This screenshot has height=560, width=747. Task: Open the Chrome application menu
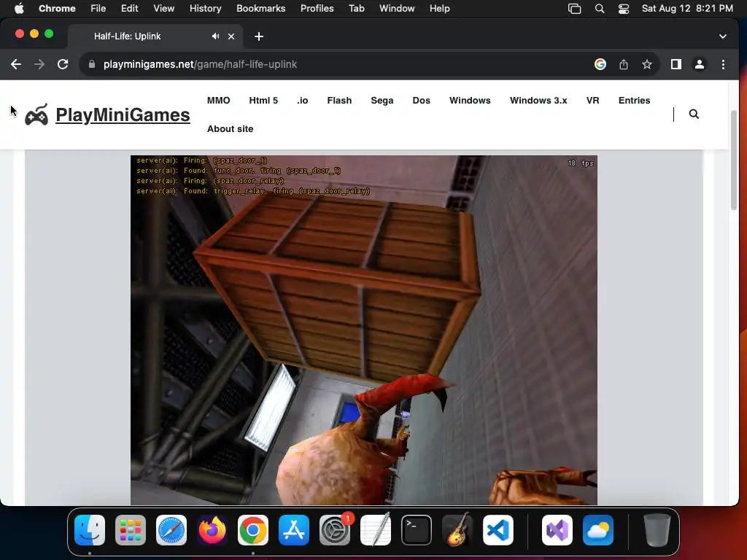tap(57, 9)
